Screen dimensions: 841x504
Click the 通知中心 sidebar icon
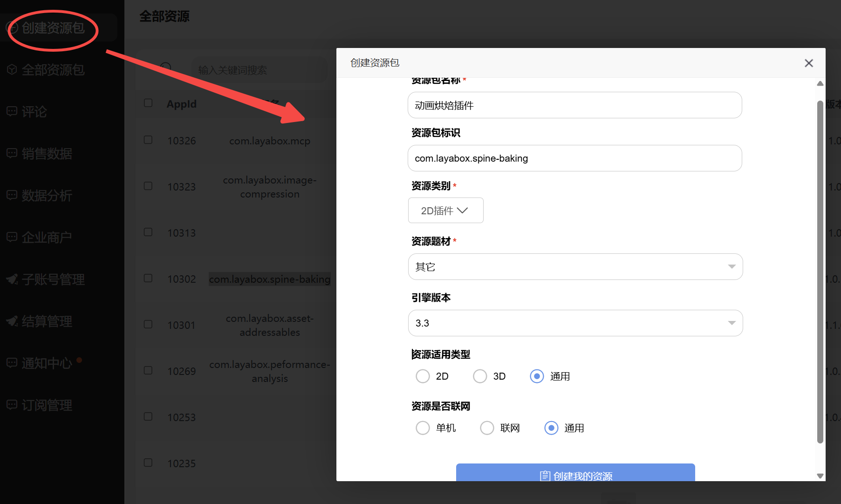(x=12, y=363)
